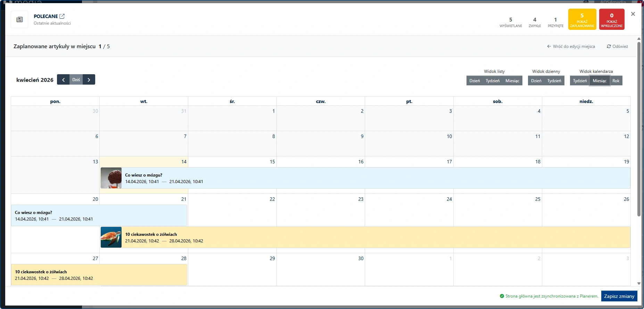
Task: Click the Odśwież refresh button
Action: pyautogui.click(x=617, y=46)
